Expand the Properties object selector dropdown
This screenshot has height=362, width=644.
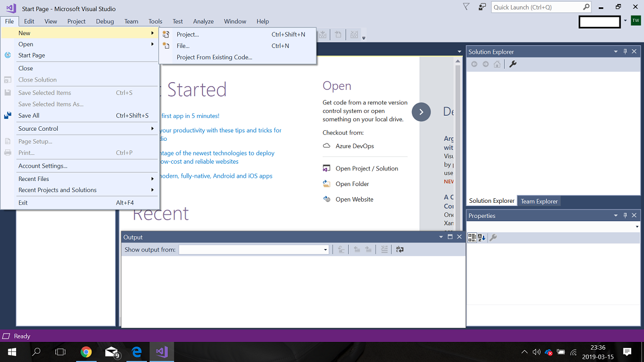(x=637, y=227)
